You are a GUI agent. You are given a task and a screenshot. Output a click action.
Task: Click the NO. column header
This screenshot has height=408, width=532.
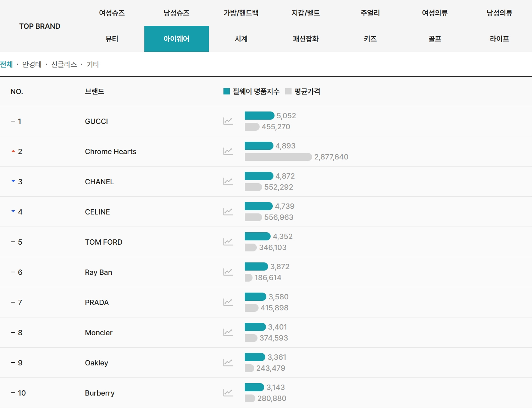coord(17,92)
